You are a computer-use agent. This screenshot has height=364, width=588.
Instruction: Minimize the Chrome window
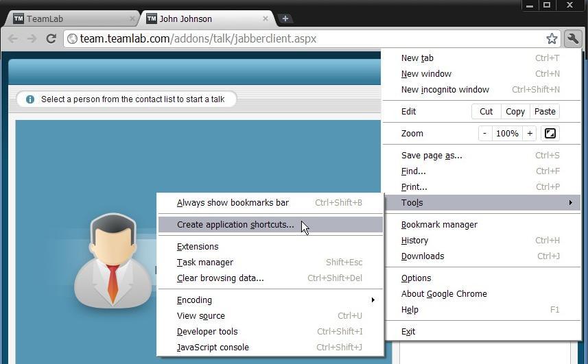(530, 5)
